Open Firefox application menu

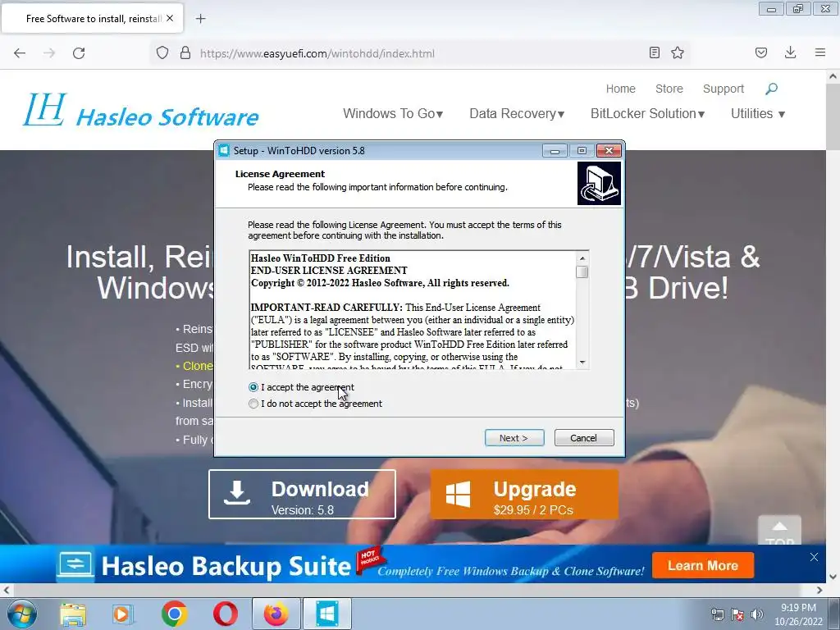pos(820,52)
